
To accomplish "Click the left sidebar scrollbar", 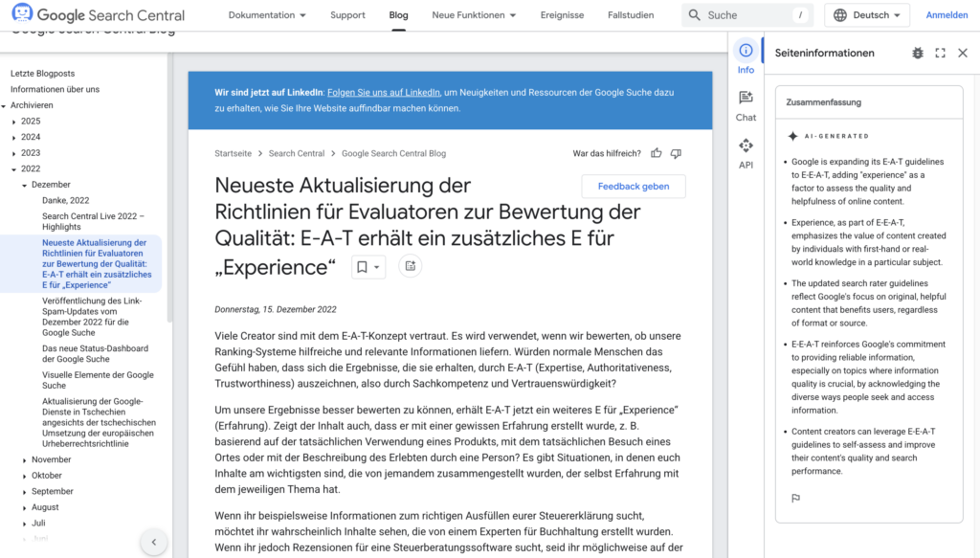I will click(x=169, y=188).
